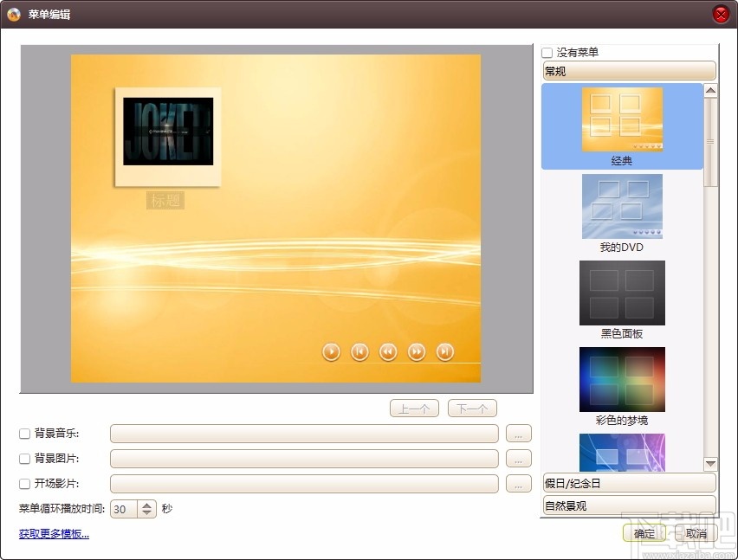Confirm changes with the 确定 button
Image resolution: width=738 pixels, height=560 pixels.
(x=644, y=533)
